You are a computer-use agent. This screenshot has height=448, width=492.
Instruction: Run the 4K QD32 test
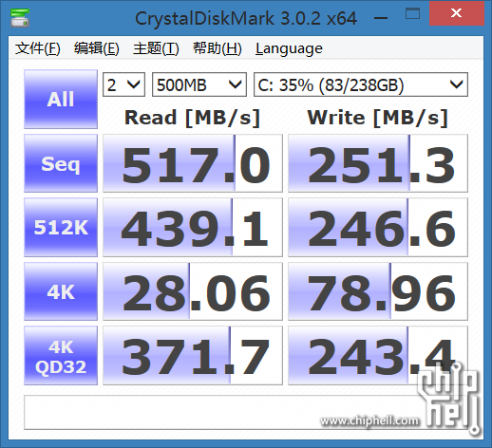click(x=61, y=356)
